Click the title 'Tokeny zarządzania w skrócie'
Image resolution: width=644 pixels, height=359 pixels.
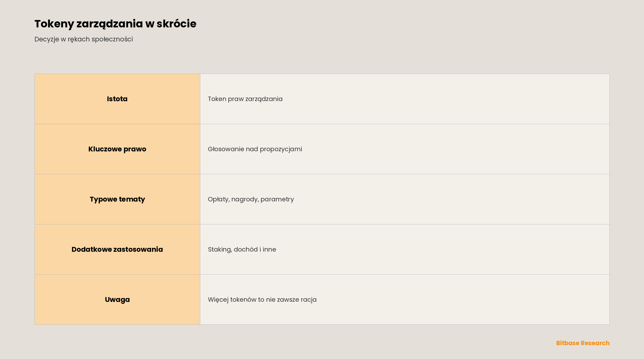pyautogui.click(x=115, y=24)
